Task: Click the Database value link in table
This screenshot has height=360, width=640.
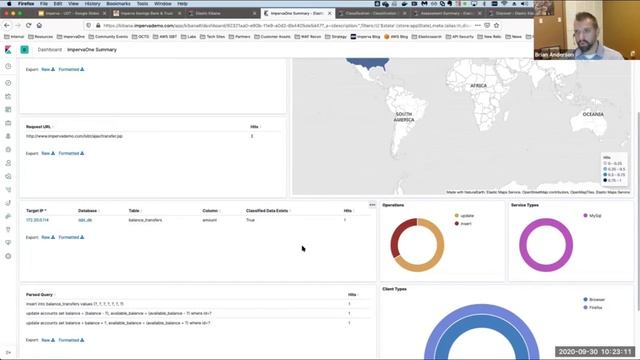Action: [85, 220]
